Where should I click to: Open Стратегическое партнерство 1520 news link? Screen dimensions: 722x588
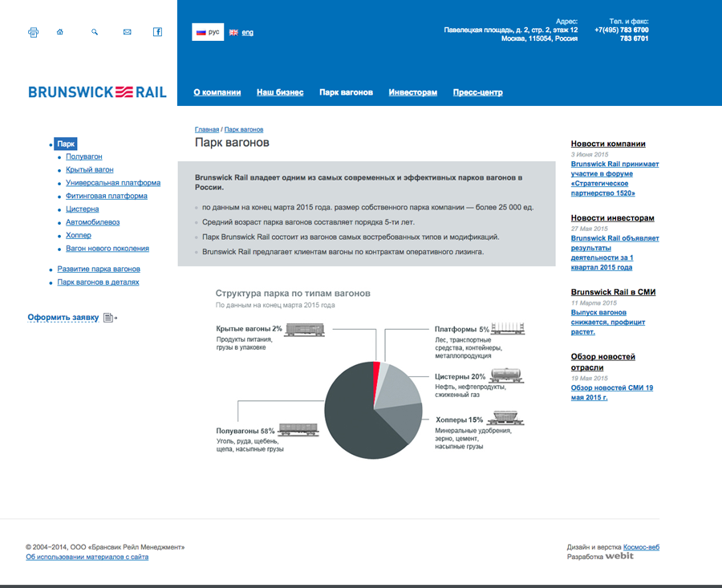(615, 178)
